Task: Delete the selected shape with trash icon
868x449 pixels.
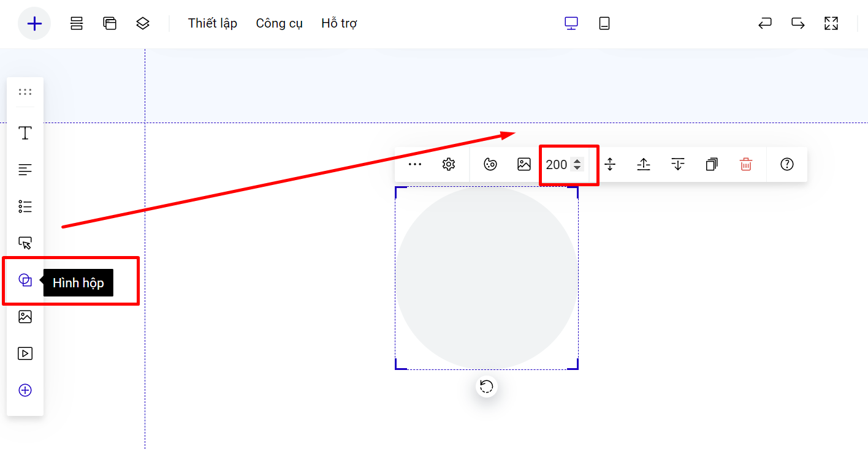Action: (x=745, y=164)
